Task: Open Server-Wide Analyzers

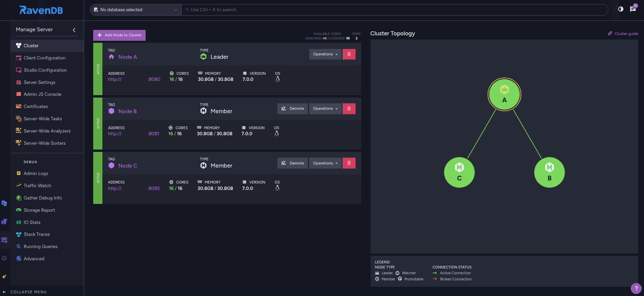Action: click(x=47, y=131)
